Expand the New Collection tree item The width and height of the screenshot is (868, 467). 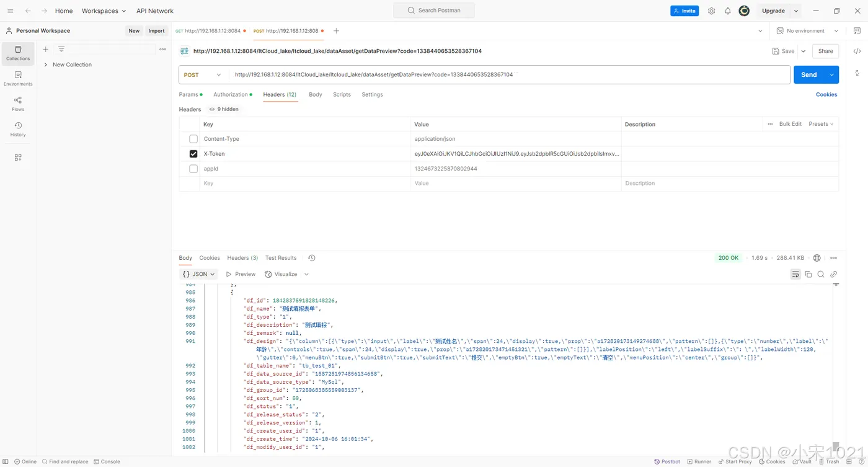(46, 64)
